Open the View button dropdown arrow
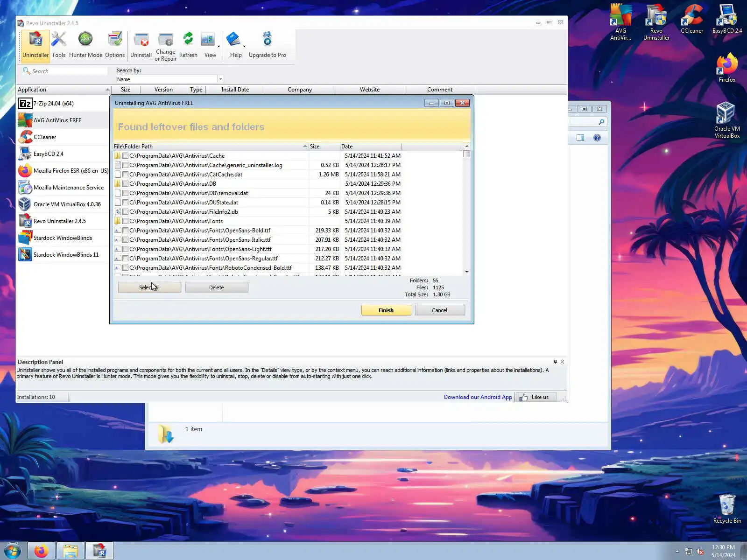Viewport: 747px width, 560px height. click(x=218, y=46)
